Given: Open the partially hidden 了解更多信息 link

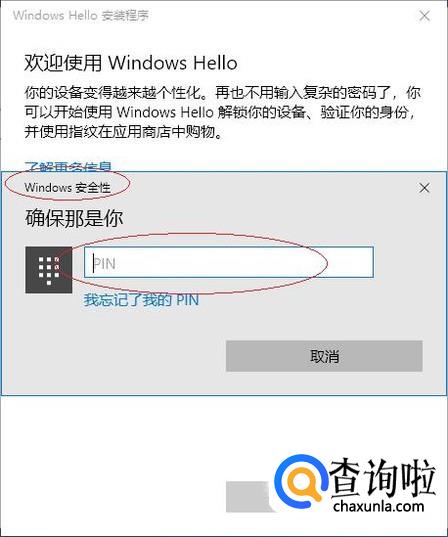Looking at the screenshot, I should pyautogui.click(x=68, y=166).
